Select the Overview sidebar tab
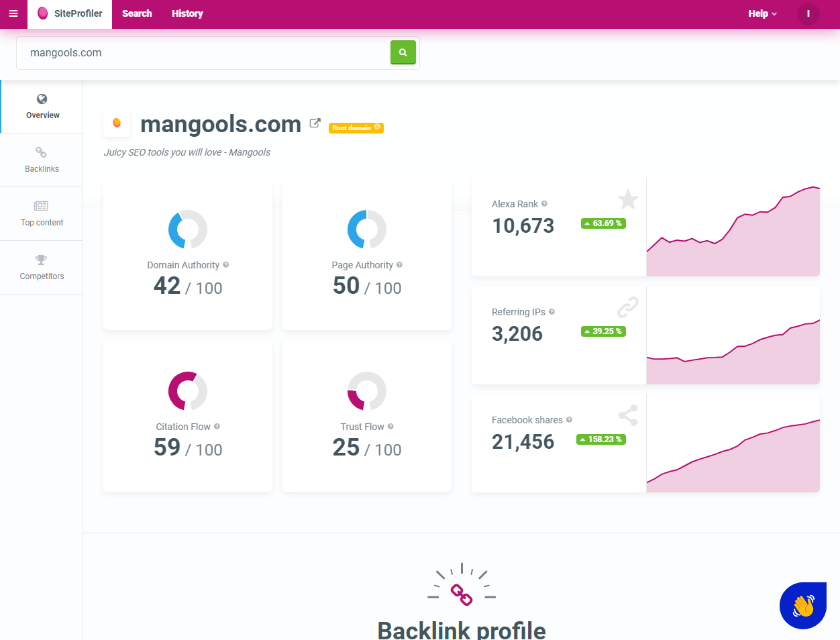 click(42, 107)
